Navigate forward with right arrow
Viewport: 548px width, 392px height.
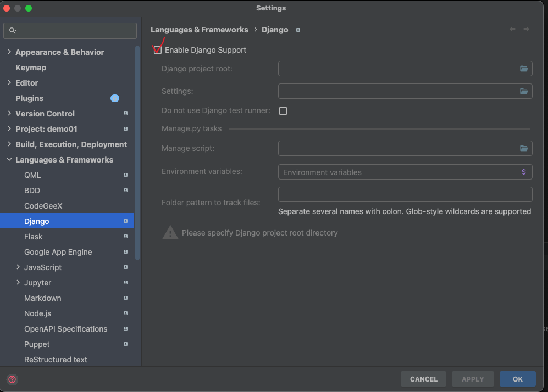click(x=527, y=29)
